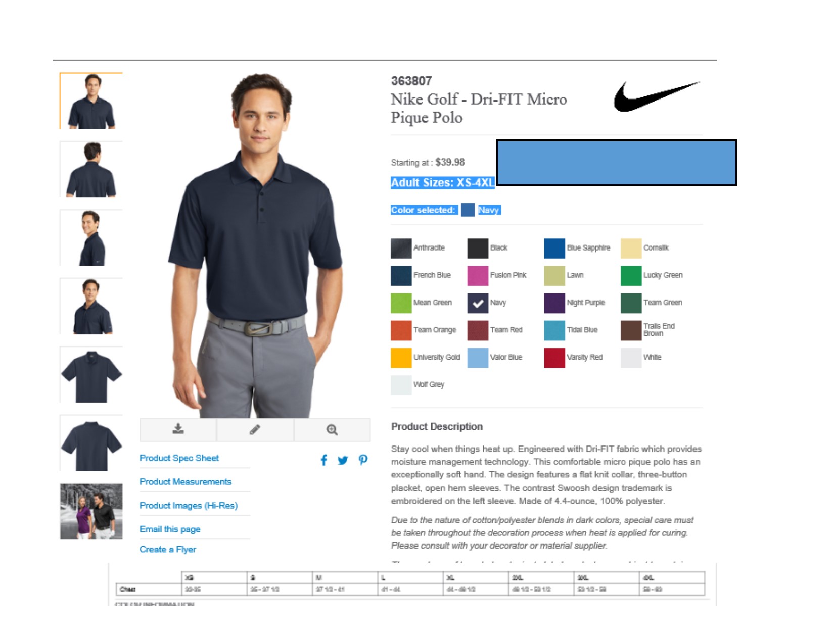
Task: Click the Nike swoosh logo
Action: 656,96
